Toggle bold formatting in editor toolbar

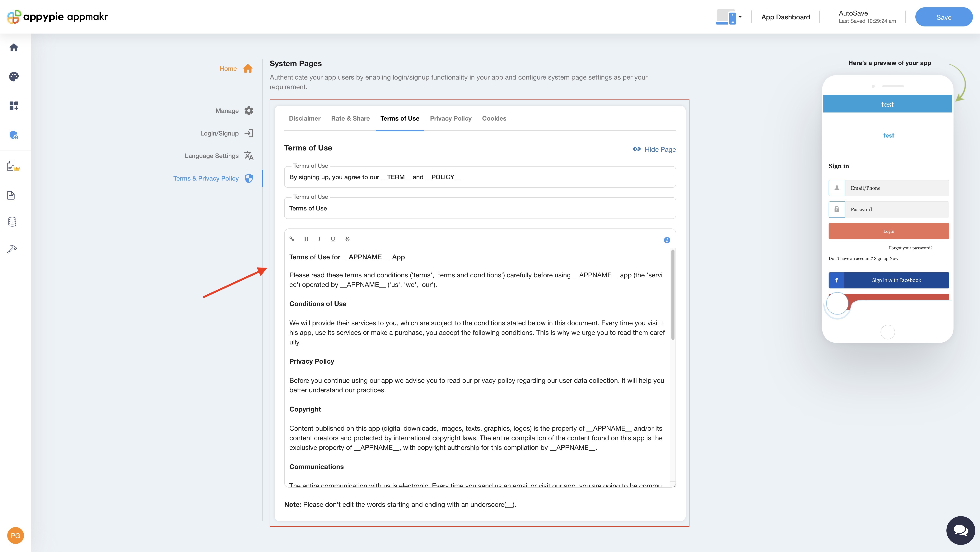(x=306, y=239)
